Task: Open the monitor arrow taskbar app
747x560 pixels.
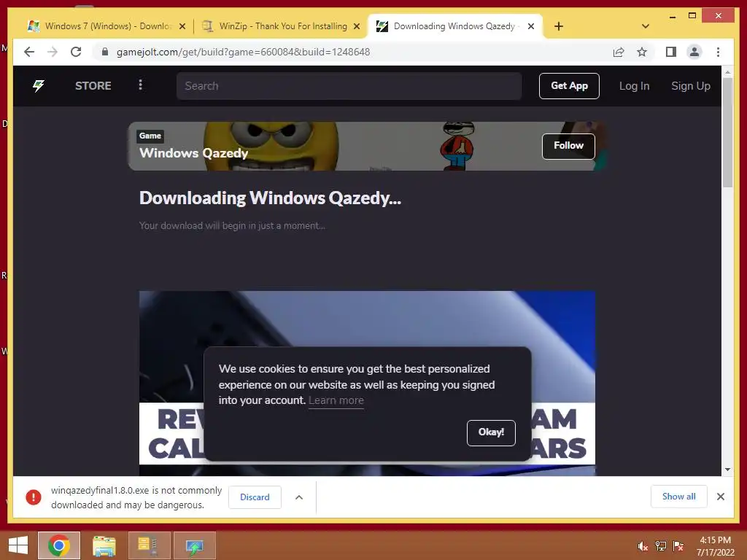Action: coord(194,545)
